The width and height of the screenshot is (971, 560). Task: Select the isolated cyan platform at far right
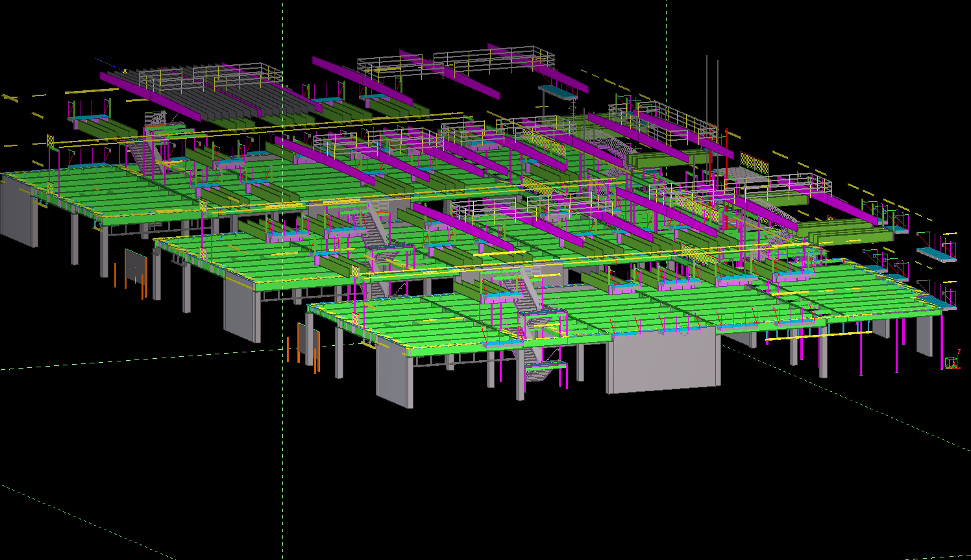(x=936, y=254)
